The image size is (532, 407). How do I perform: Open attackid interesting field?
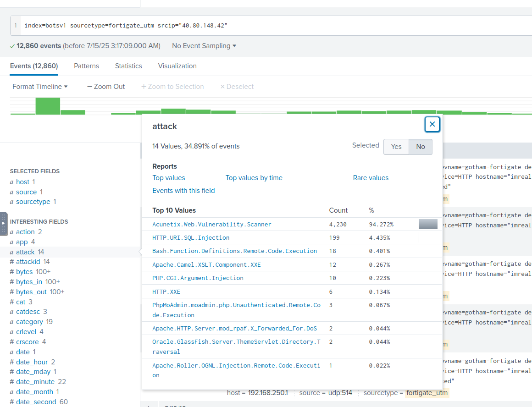[28, 262]
